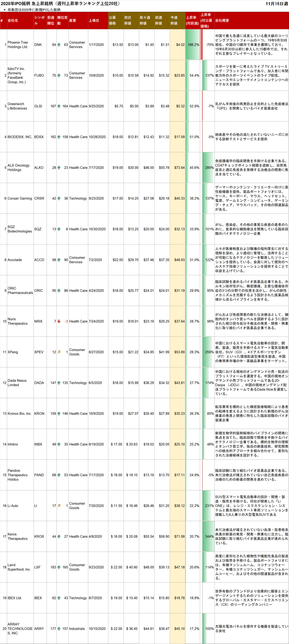This screenshot has width=289, height=644.
Task: Click the $53.89 XPeng closing price
Action: [177, 352]
